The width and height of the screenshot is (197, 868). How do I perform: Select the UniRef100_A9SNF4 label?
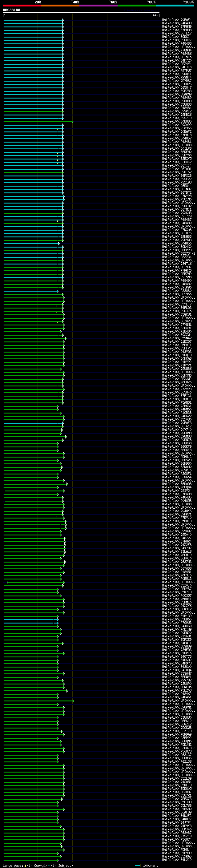[x=177, y=77]
